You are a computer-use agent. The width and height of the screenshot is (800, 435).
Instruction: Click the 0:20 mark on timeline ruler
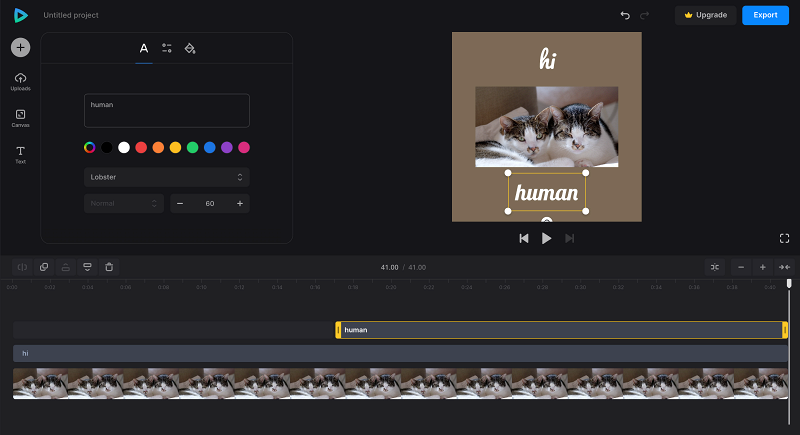click(x=391, y=287)
